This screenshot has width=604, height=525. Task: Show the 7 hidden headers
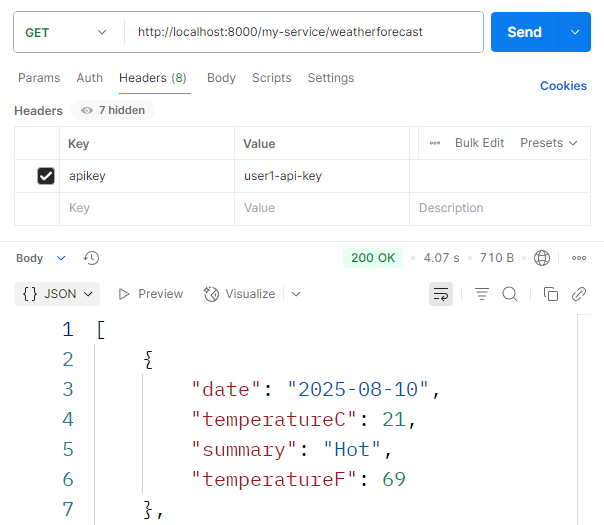[x=113, y=111]
